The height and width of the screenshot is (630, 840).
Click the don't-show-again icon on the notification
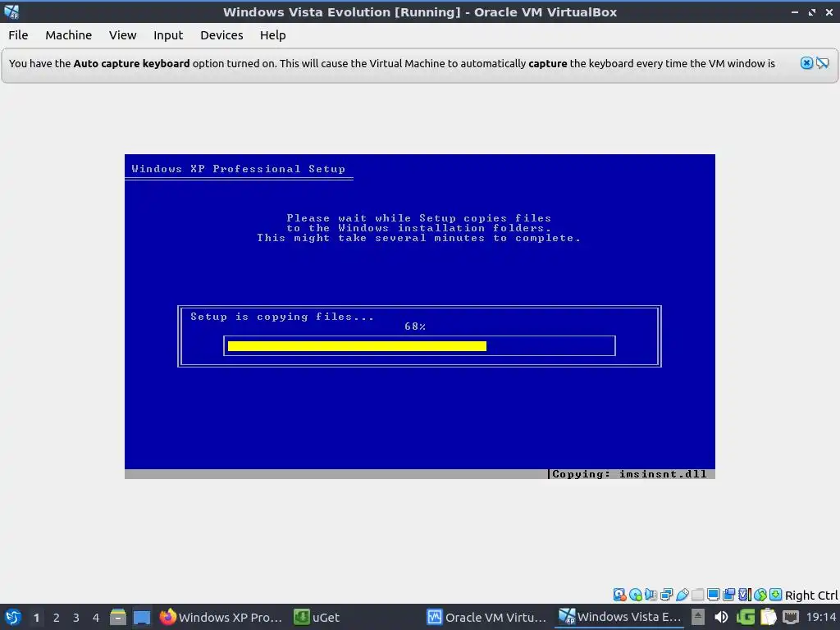point(822,63)
